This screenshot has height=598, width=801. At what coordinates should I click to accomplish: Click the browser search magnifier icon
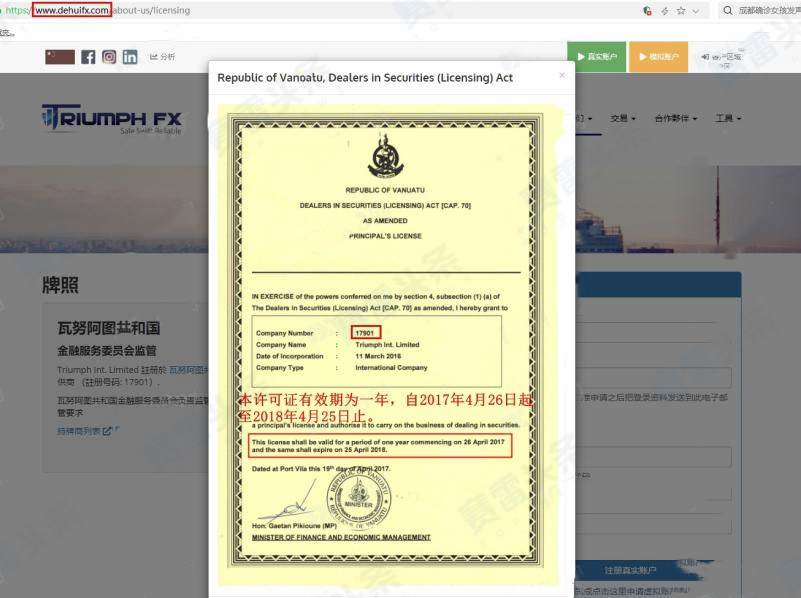tap(727, 10)
